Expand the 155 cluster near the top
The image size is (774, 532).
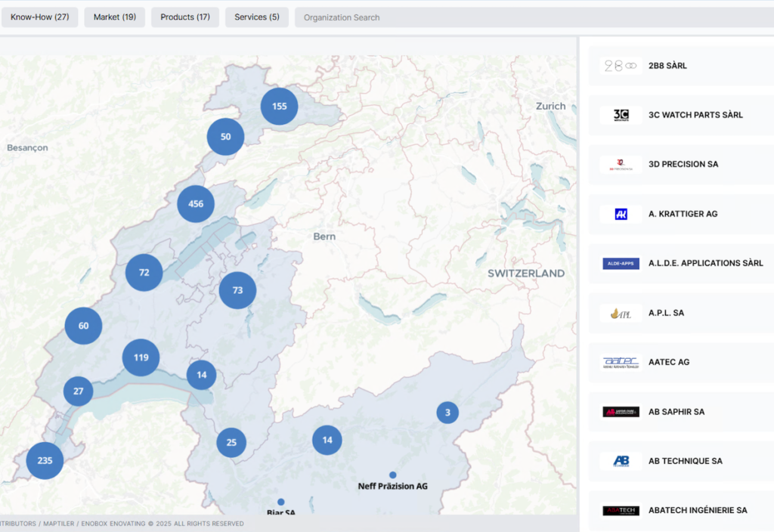279,106
